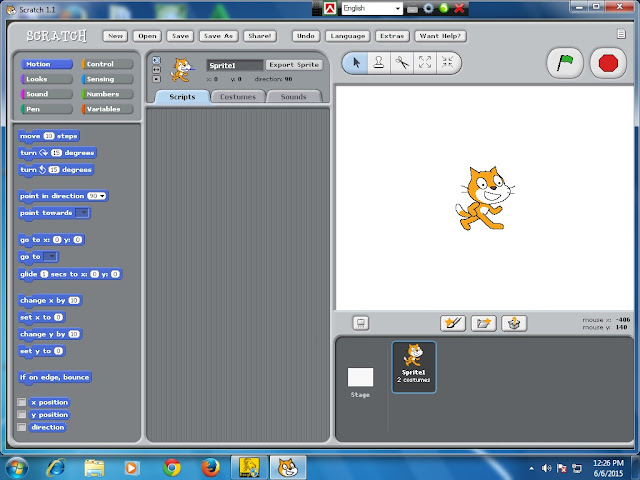
Task: Click the Sprite1 cat thumbnail in header
Action: 182,69
